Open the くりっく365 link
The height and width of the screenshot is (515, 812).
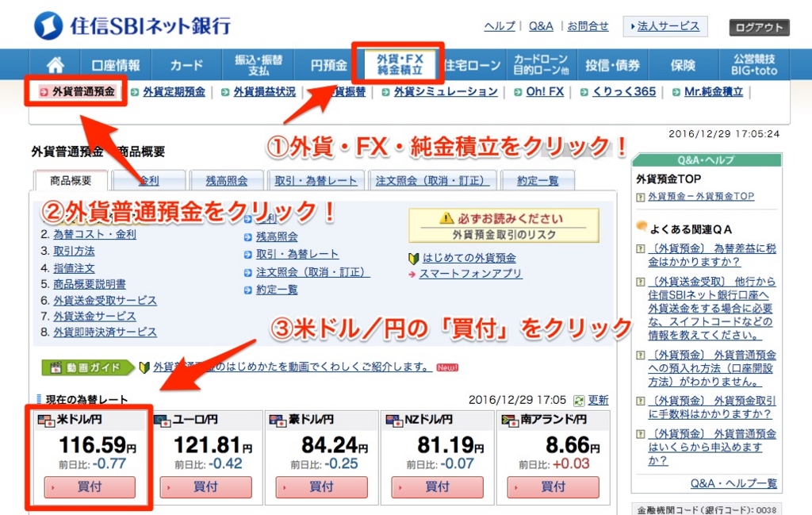[x=624, y=92]
